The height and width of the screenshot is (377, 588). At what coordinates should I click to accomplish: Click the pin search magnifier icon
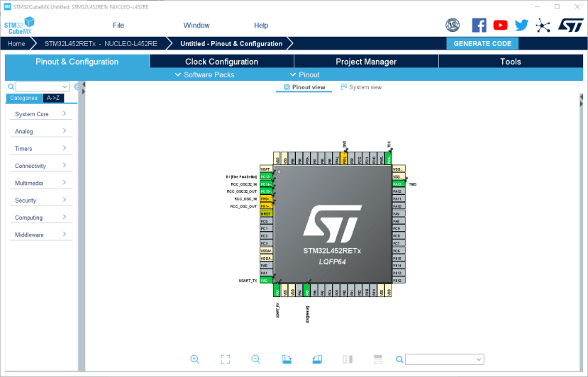[400, 359]
